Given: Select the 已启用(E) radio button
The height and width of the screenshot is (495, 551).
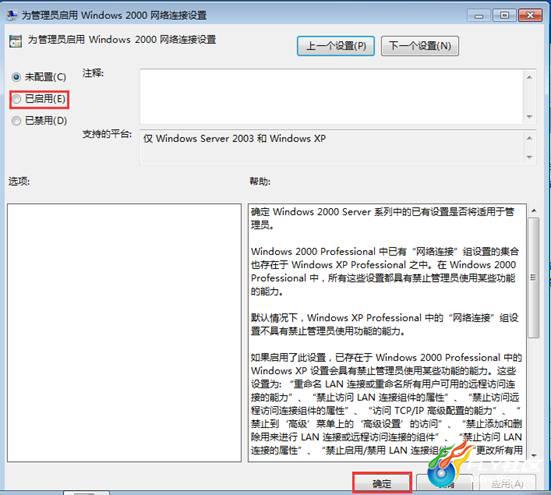Looking at the screenshot, I should point(17,99).
